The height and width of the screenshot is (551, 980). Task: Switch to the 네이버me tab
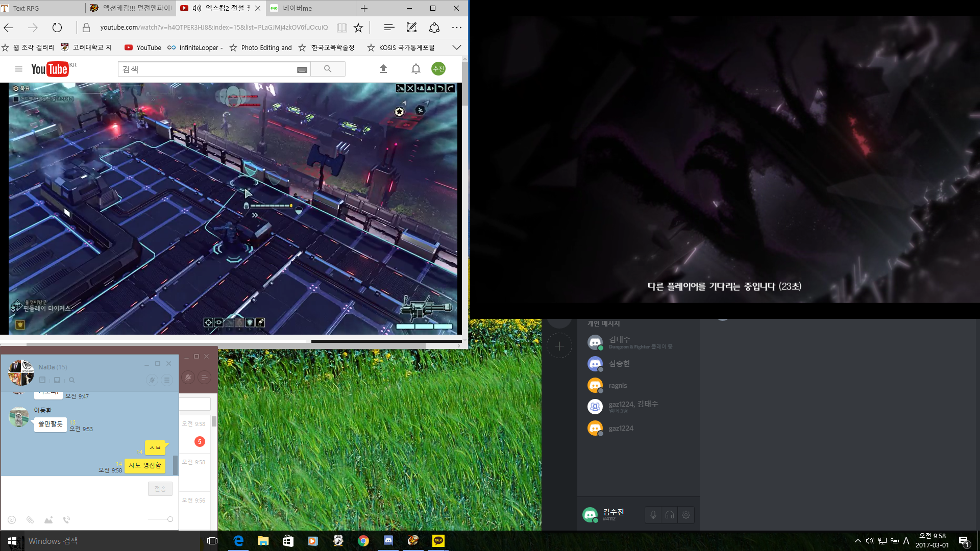[310, 8]
